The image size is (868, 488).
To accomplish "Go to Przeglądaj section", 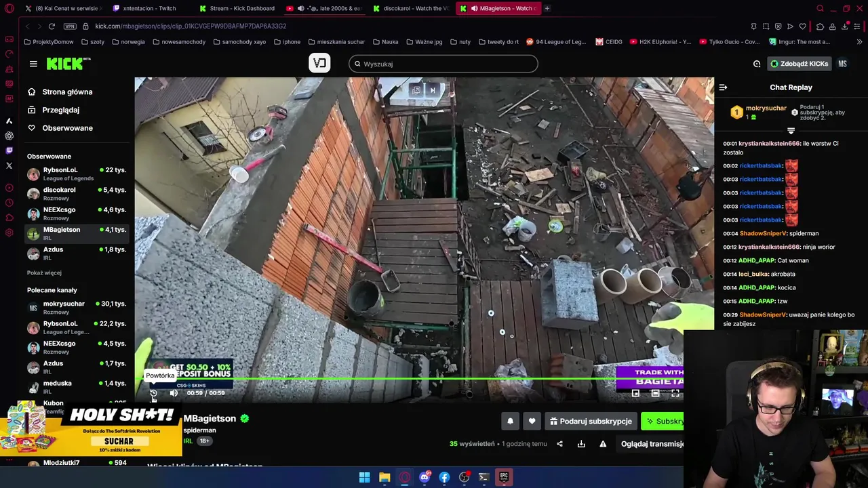I will click(60, 110).
